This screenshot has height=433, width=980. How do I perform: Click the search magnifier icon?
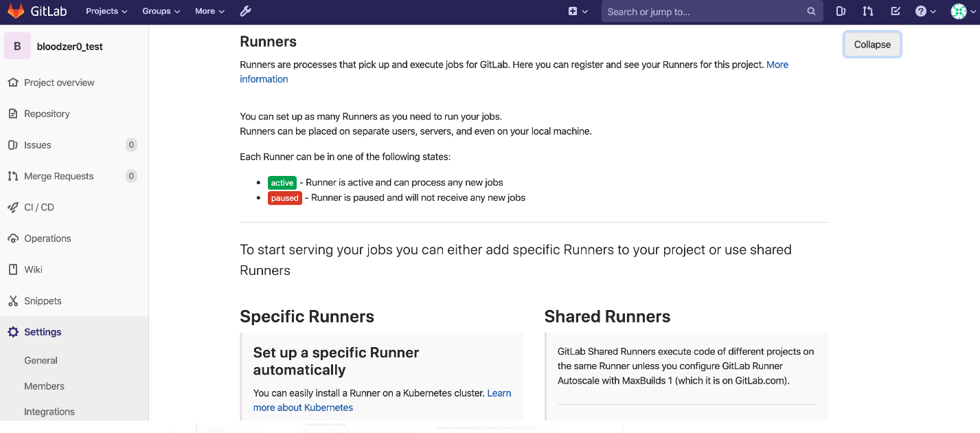(811, 11)
